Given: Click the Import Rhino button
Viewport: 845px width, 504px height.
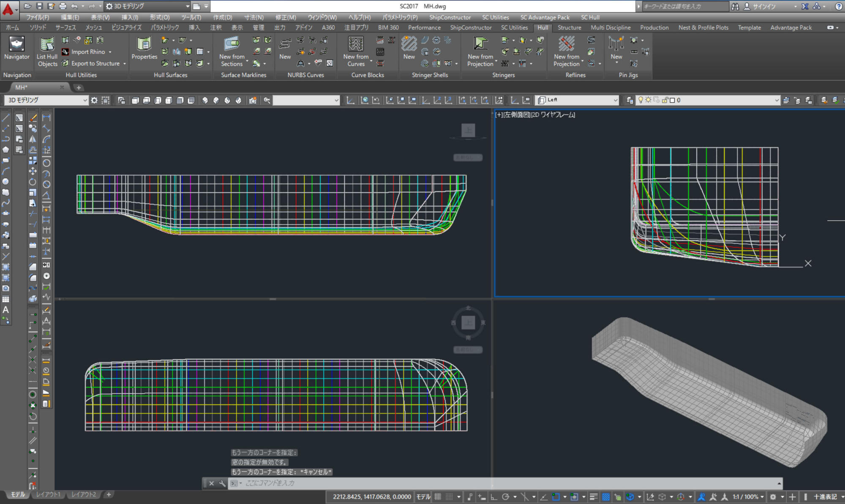Looking at the screenshot, I should click(88, 52).
